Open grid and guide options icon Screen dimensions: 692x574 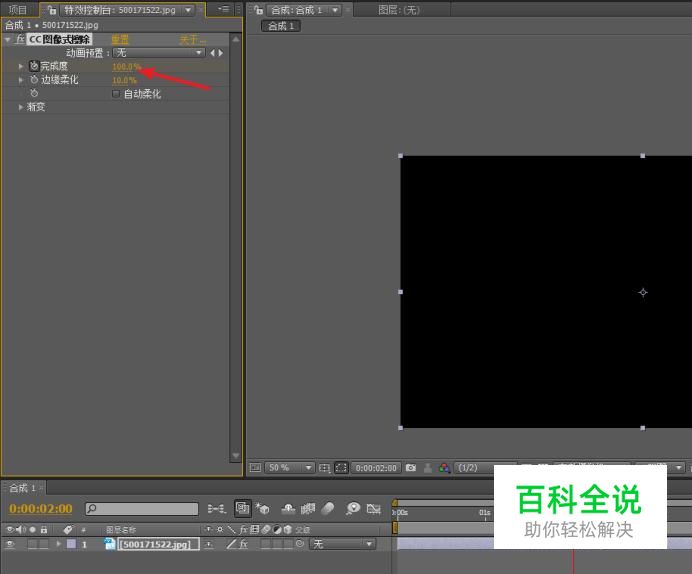[324, 468]
